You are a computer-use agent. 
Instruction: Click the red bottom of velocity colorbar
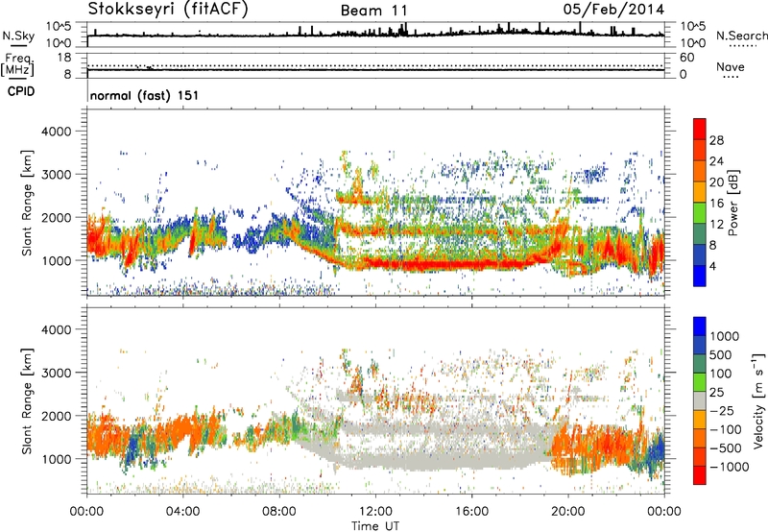pos(700,475)
